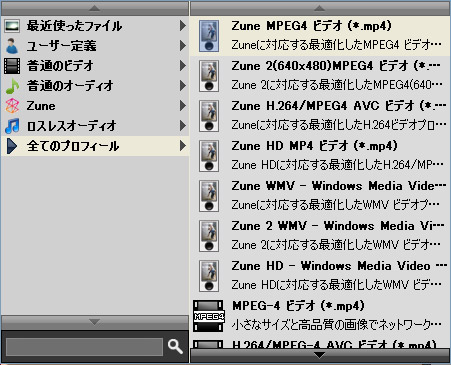Focus the profile search input field
The width and height of the screenshot is (451, 365).
tap(84, 347)
